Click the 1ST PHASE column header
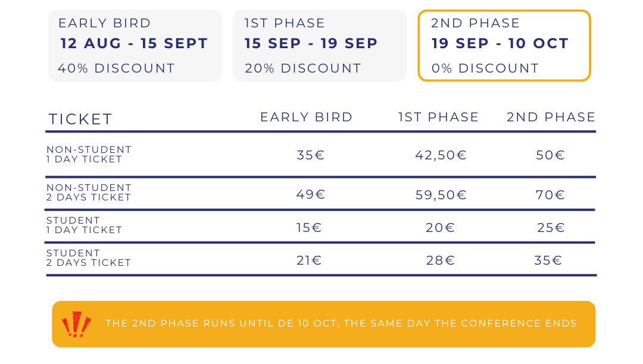The height and width of the screenshot is (364, 643). 438,117
